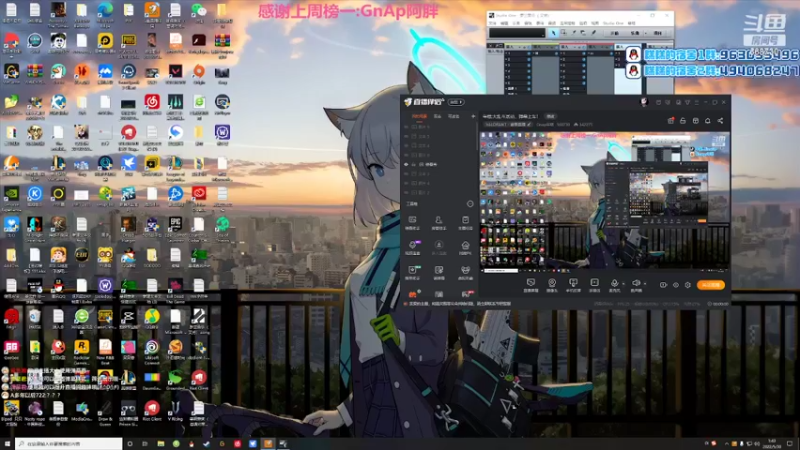Open NetEase Cloud Music desktop shortcut
This screenshot has height=450, width=800.
click(152, 105)
